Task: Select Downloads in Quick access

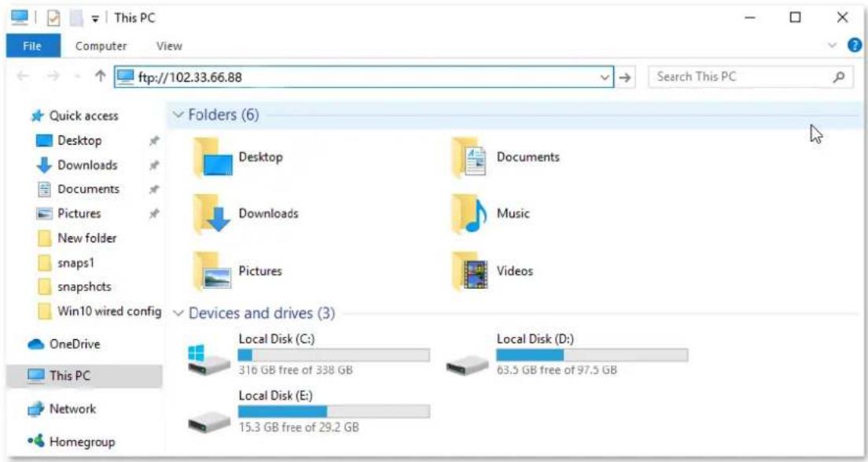Action: click(87, 165)
